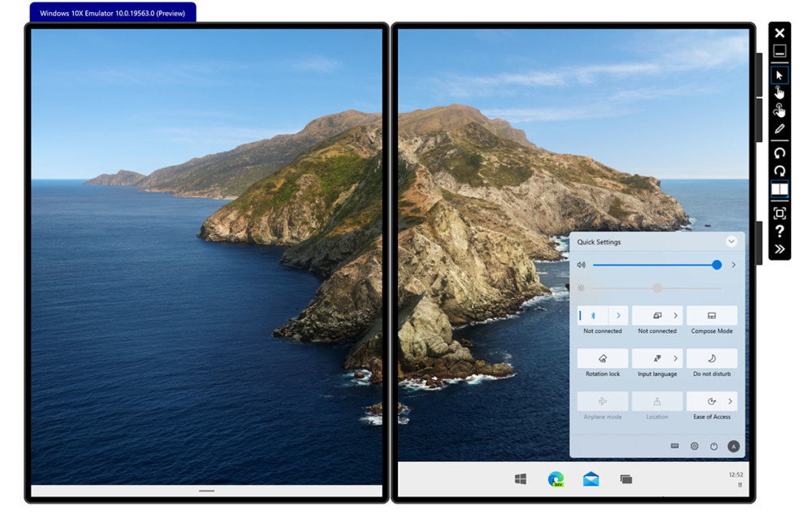Toggle Location tile
This screenshot has width=812, height=514.
click(x=657, y=402)
